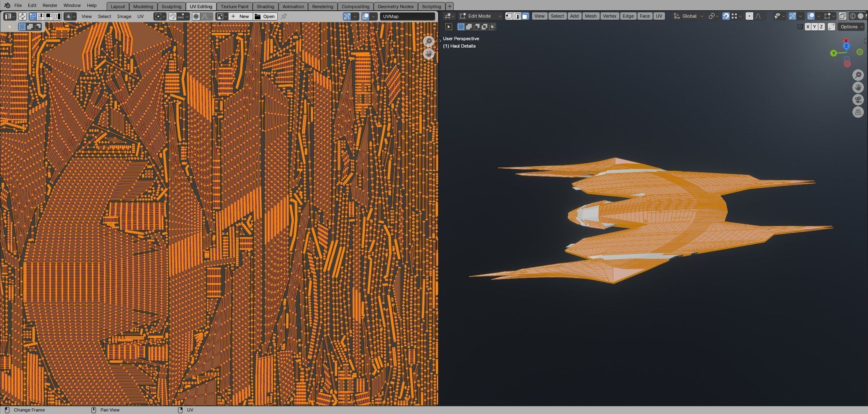Open Mesh menu in 3D viewport
This screenshot has width=868, height=414.
(x=591, y=16)
